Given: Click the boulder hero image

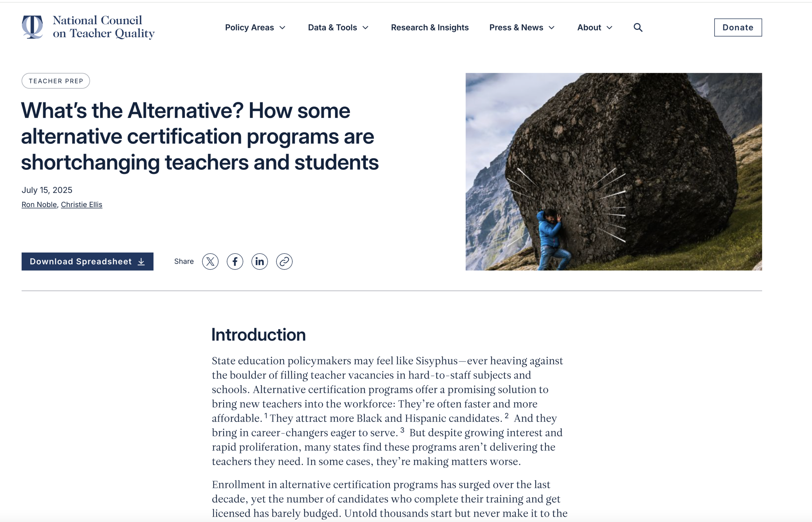Looking at the screenshot, I should 613,171.
